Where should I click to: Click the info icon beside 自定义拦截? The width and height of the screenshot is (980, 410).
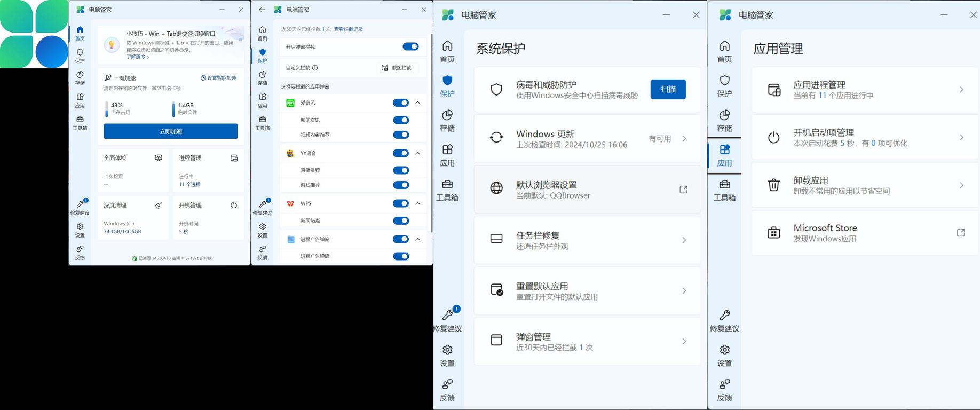coord(315,68)
